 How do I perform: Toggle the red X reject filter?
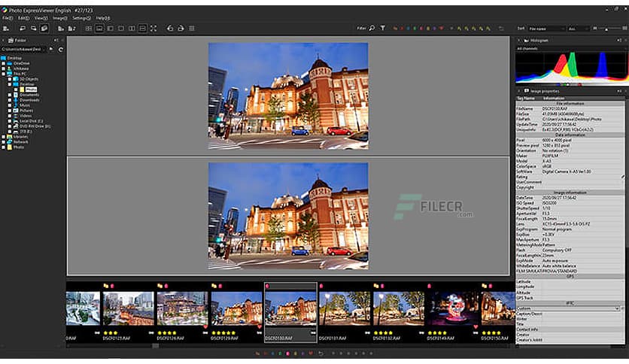click(x=402, y=29)
